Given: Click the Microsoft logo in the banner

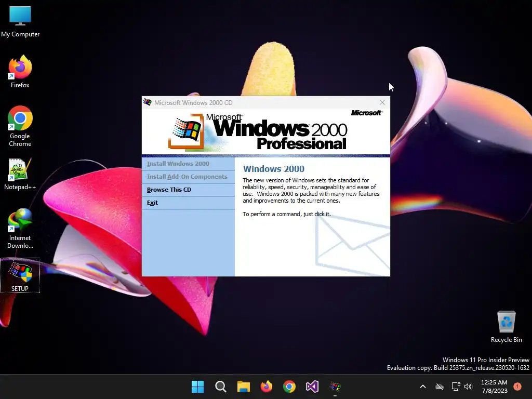Looking at the screenshot, I should pos(367,113).
